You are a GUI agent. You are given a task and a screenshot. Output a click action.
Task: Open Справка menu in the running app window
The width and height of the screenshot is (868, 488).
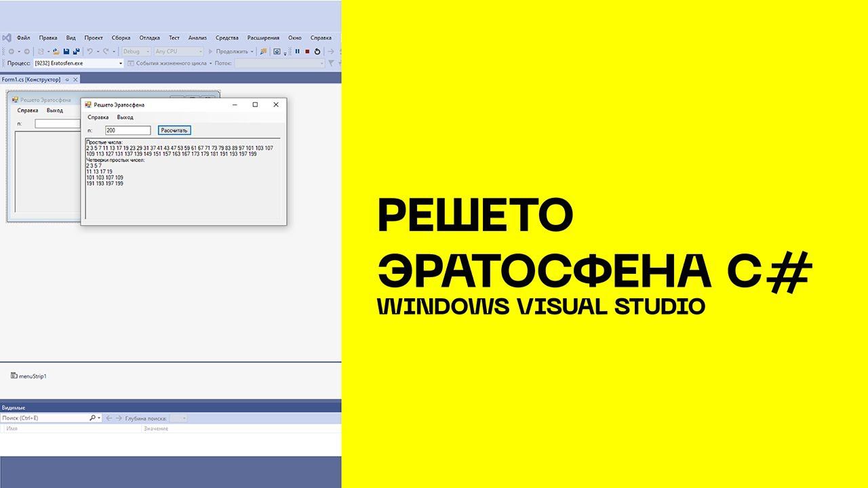98,117
